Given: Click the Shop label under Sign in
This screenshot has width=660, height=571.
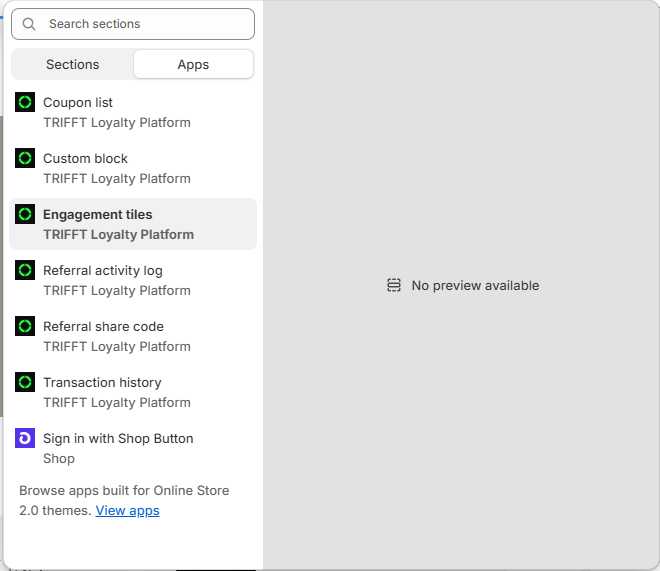Looking at the screenshot, I should pyautogui.click(x=59, y=458).
